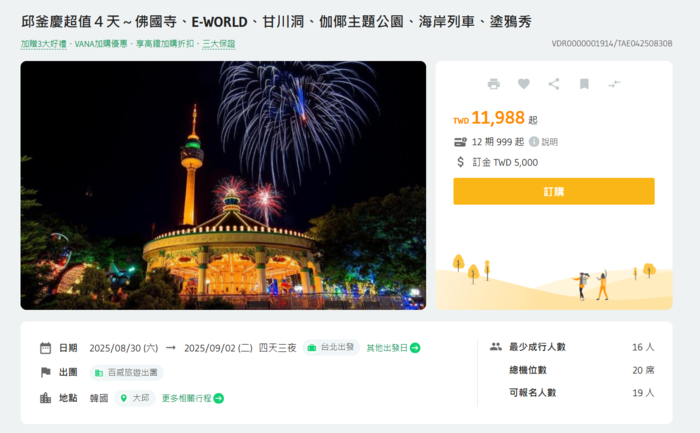
Task: Open the 加贈3大好禮 promo link
Action: (x=43, y=44)
